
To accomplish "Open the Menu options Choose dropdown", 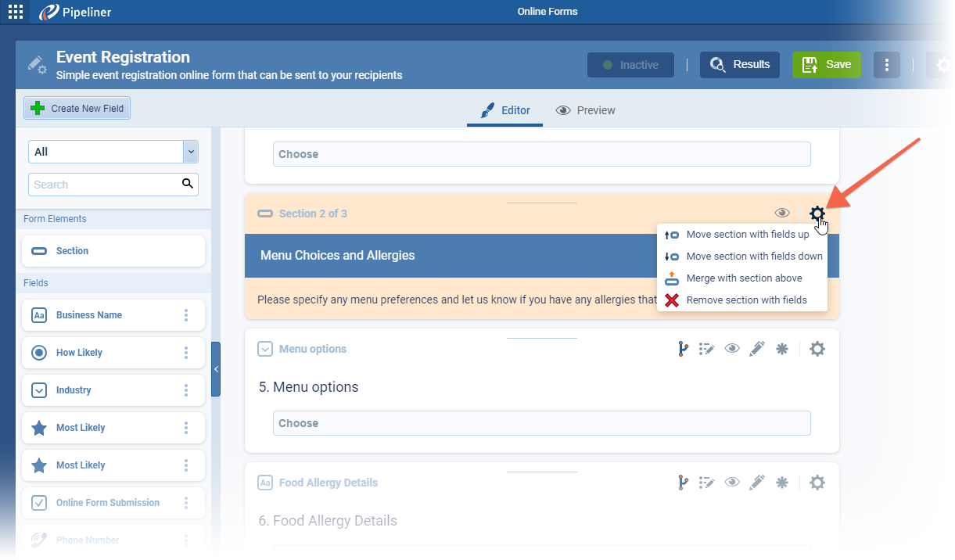I will click(x=541, y=423).
